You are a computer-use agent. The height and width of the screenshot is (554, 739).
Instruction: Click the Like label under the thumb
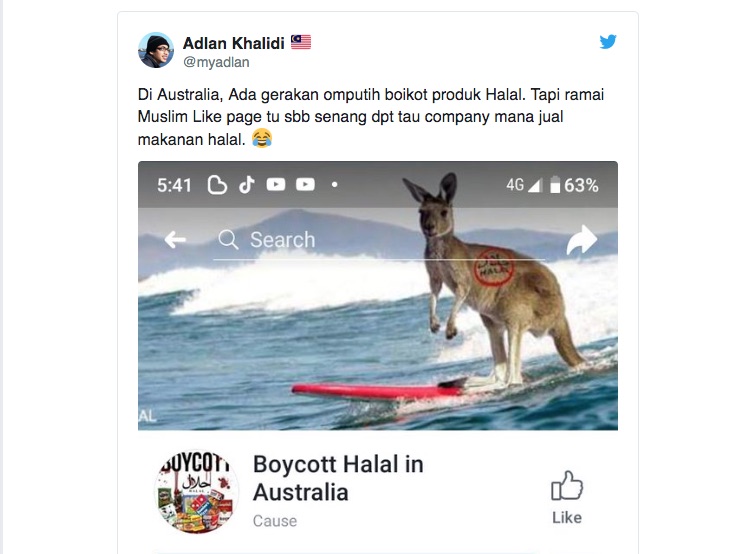[567, 518]
